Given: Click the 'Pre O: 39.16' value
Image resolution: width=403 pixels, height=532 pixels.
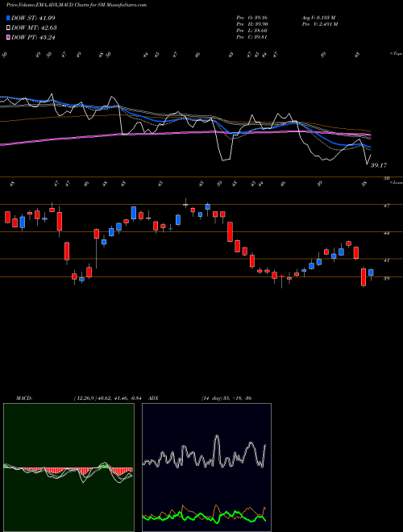Looking at the screenshot, I should coord(251,17).
